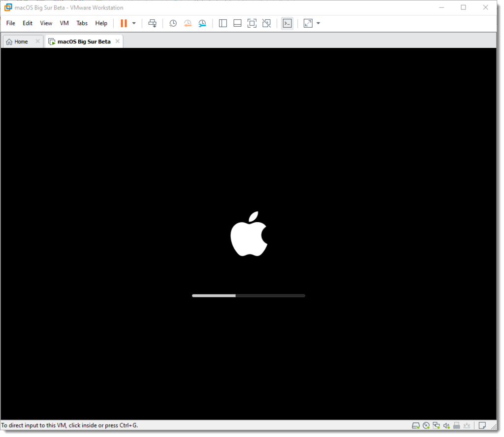Open the File menu
This screenshot has height=437, width=504.
pyautogui.click(x=11, y=23)
